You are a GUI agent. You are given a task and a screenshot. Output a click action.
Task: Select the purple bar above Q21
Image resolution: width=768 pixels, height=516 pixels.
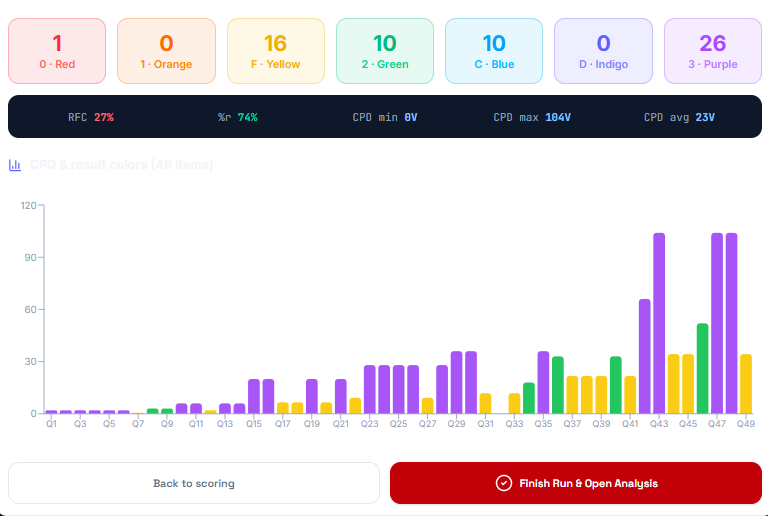(x=341, y=396)
